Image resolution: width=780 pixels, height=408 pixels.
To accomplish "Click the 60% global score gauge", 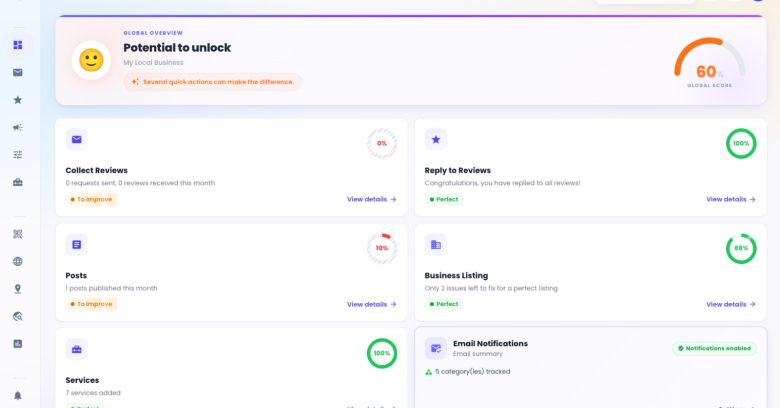I will point(710,63).
